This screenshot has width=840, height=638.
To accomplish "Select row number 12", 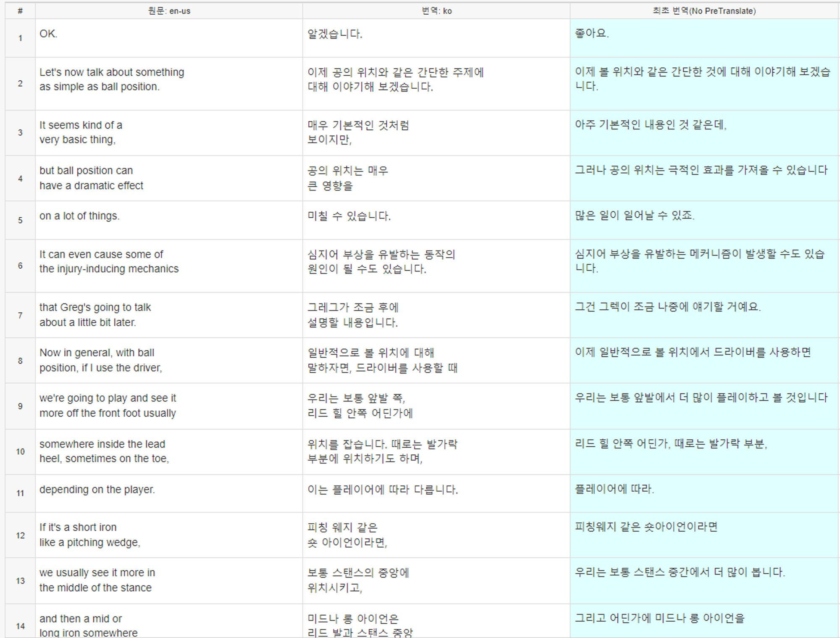I will point(20,535).
